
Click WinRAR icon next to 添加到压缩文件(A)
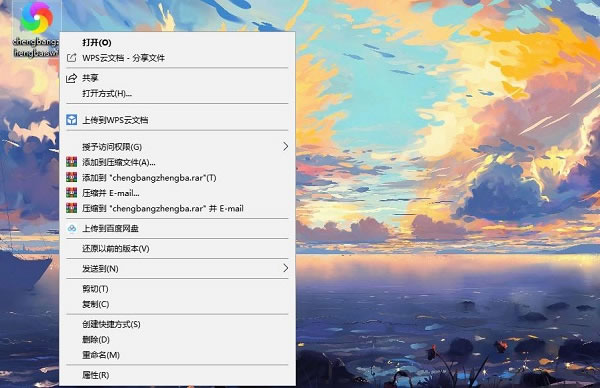[x=72, y=162]
